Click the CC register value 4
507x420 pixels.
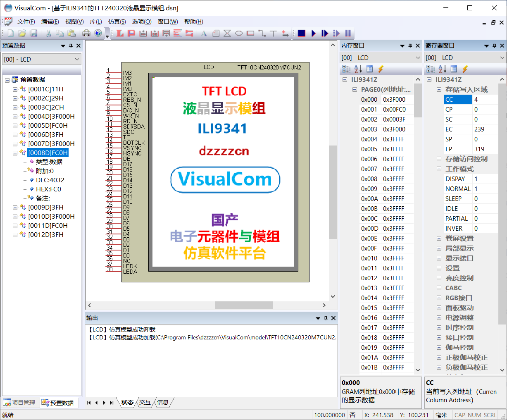(x=484, y=99)
